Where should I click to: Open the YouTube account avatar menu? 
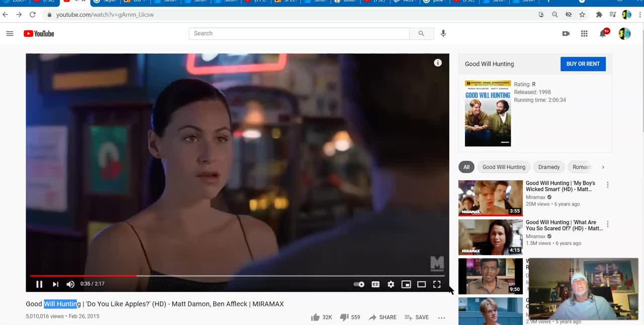point(624,34)
